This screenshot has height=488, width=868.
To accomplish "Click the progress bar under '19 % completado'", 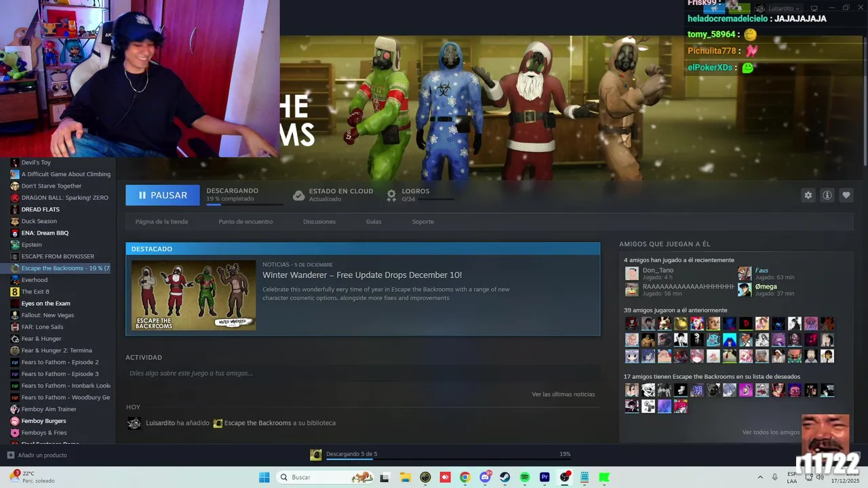I will [x=245, y=204].
